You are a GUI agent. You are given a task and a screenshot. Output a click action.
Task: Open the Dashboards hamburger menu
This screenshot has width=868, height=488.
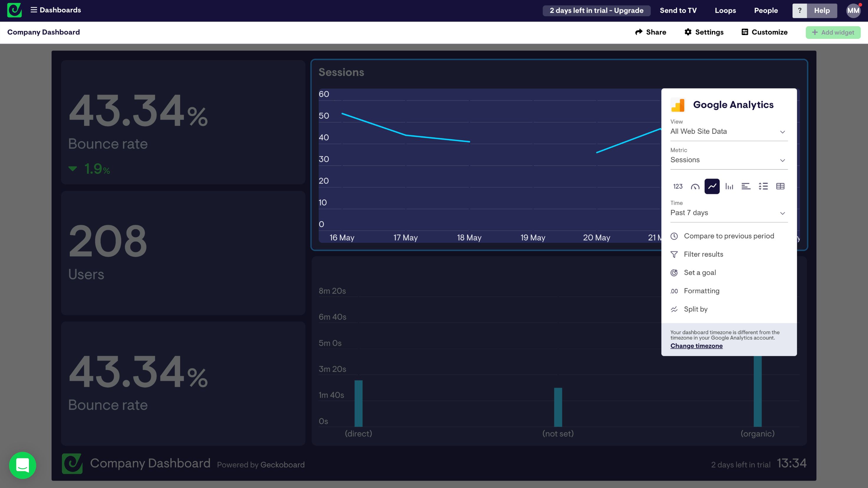click(x=56, y=10)
